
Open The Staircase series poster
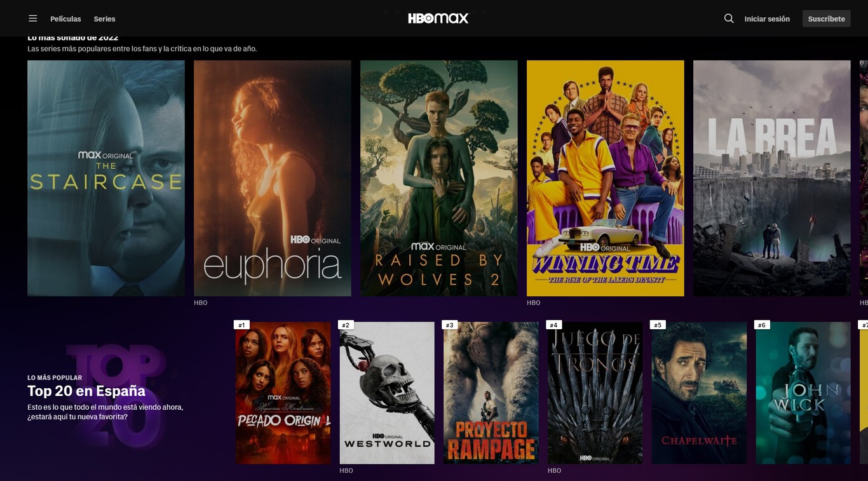pos(105,178)
